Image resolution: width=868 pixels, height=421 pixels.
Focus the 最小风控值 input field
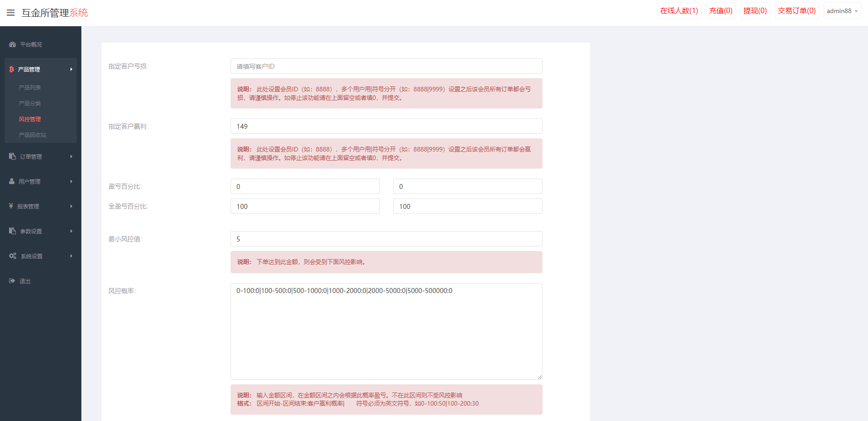387,239
